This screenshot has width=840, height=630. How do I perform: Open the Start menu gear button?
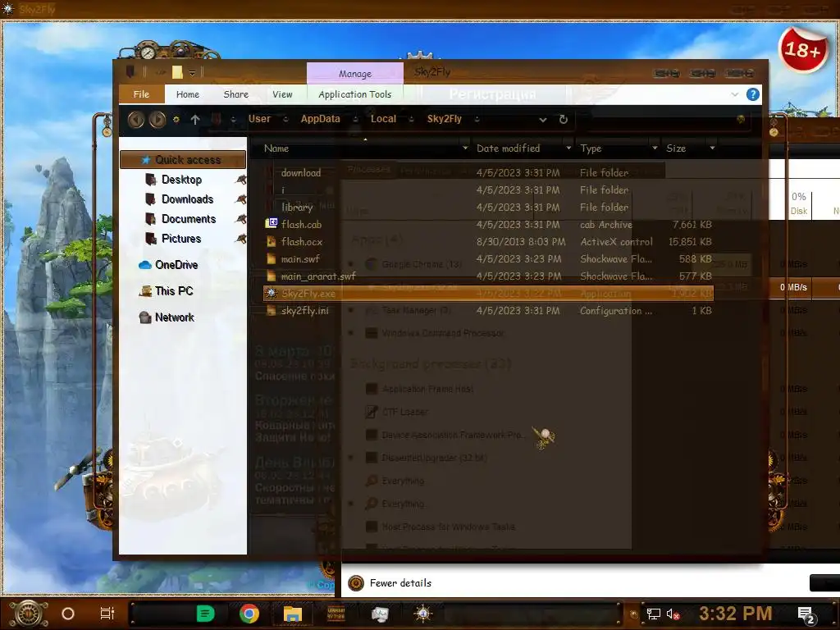29,614
